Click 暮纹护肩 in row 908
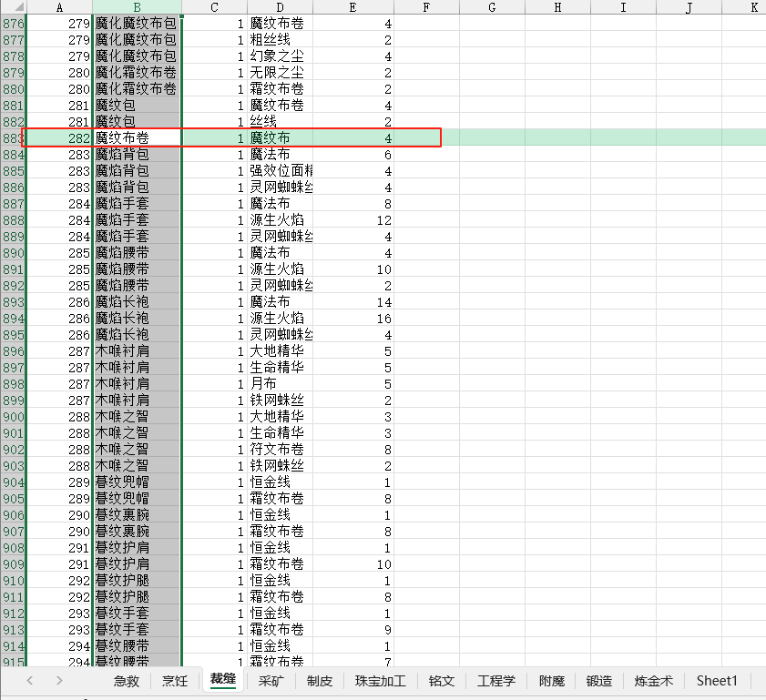766x700 pixels. point(137,548)
